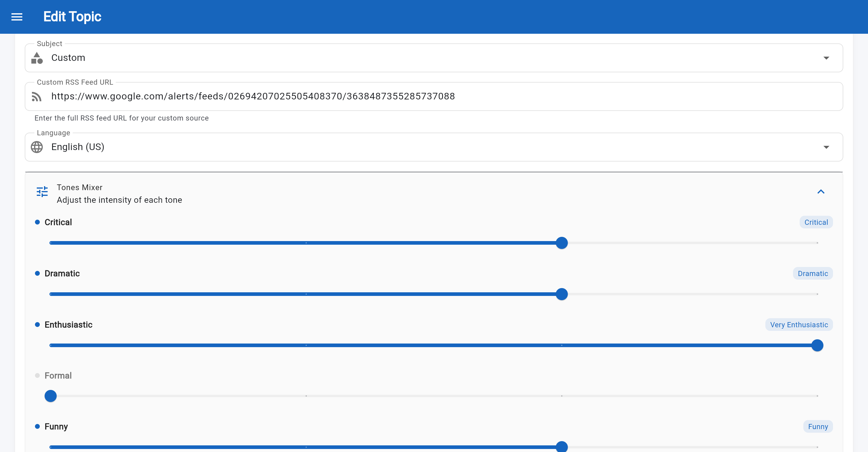The height and width of the screenshot is (452, 868).
Task: Click the Dramatic intensity chip
Action: pyautogui.click(x=813, y=273)
